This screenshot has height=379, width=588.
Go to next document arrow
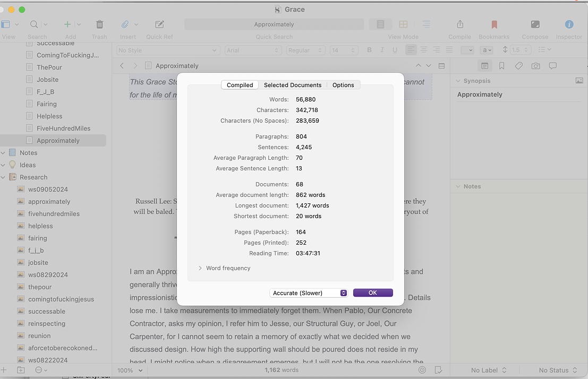[428, 66]
